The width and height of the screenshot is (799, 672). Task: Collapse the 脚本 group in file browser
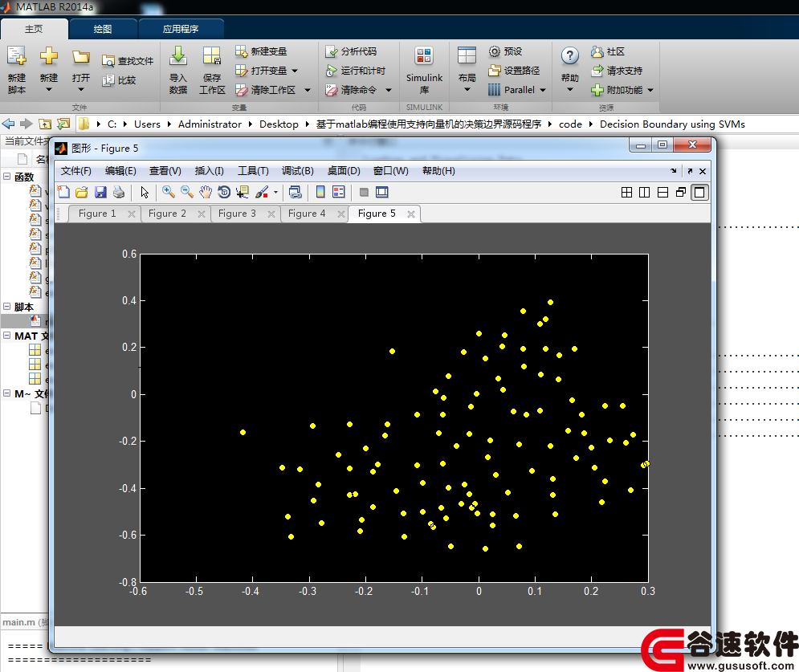[6, 306]
